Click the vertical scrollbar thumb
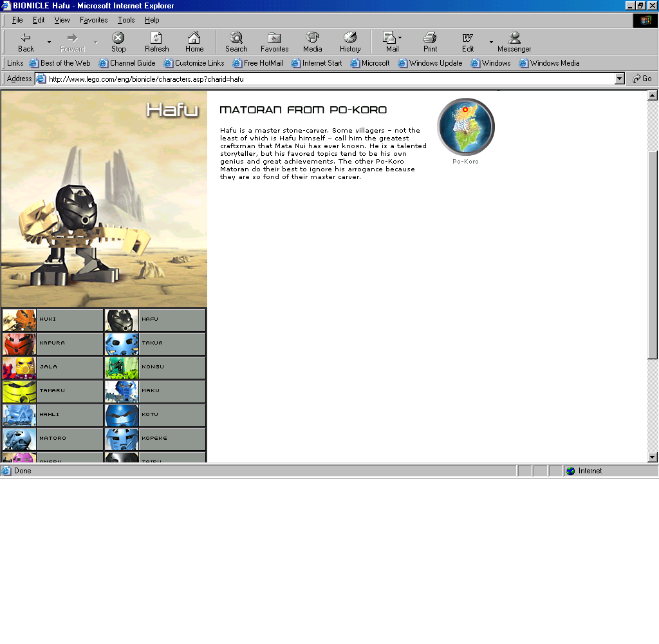The height and width of the screenshot is (644, 659). pos(653,255)
